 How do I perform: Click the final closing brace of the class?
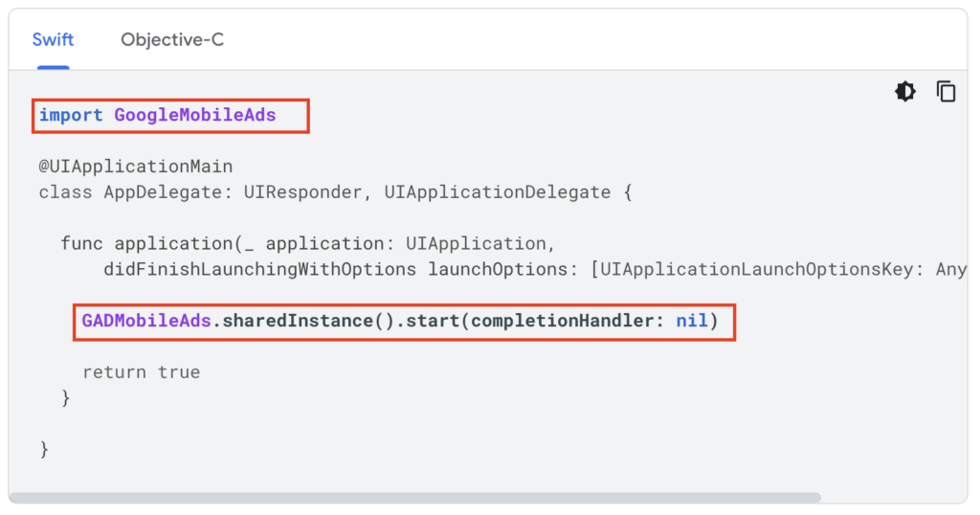point(44,449)
